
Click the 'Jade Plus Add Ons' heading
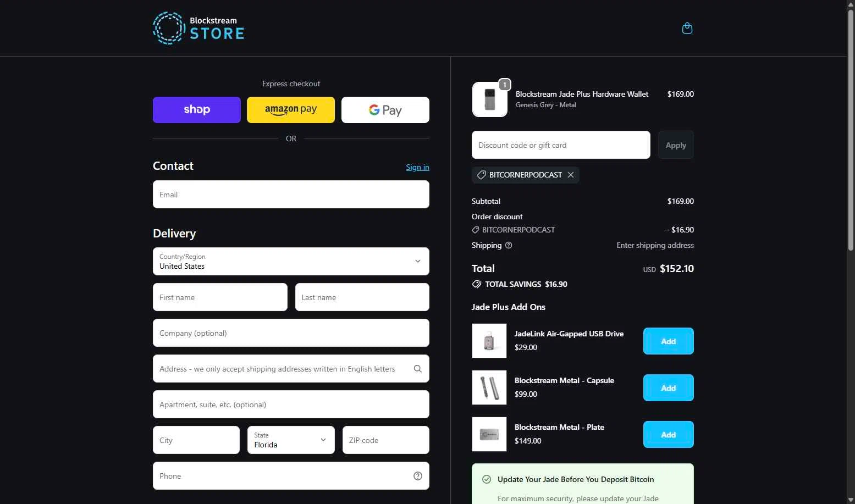[509, 307]
